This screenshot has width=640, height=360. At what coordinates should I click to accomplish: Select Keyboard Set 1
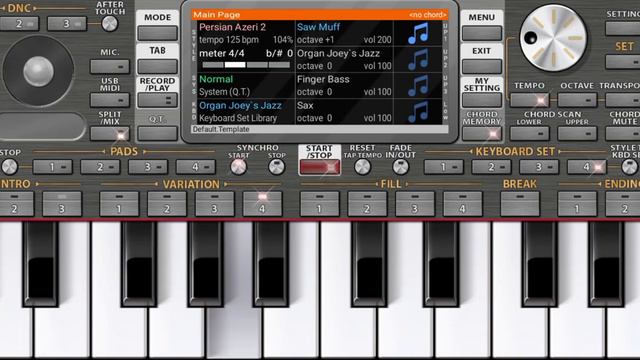(x=444, y=167)
